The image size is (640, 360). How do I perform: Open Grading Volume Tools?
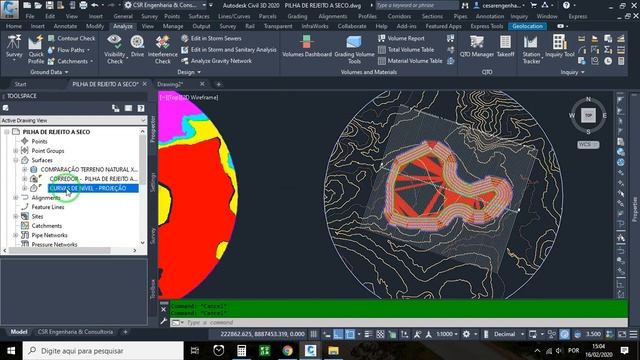point(354,49)
